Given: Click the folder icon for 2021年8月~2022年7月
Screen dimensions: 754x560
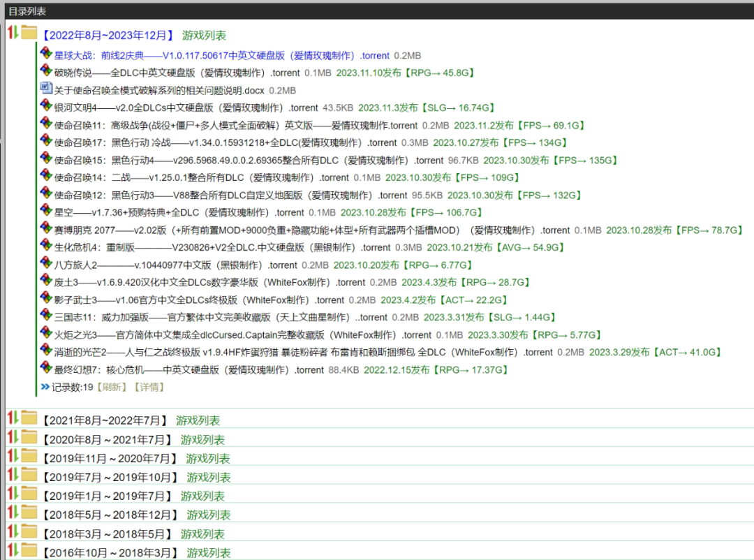Looking at the screenshot, I should (x=29, y=419).
